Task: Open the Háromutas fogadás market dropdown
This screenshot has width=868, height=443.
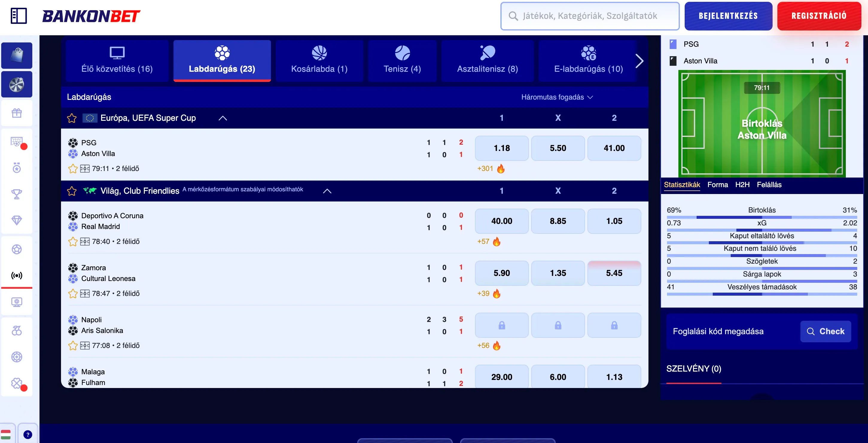Action: tap(557, 97)
